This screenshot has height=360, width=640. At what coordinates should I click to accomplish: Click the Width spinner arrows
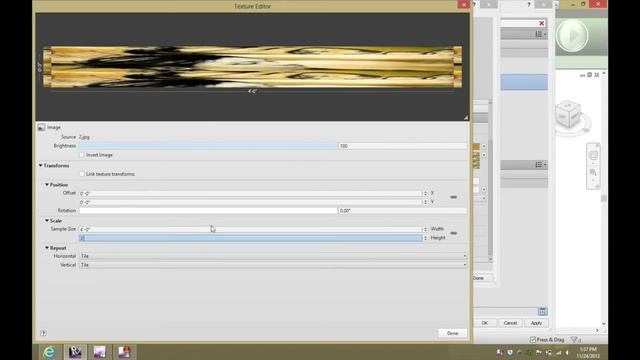(425, 229)
